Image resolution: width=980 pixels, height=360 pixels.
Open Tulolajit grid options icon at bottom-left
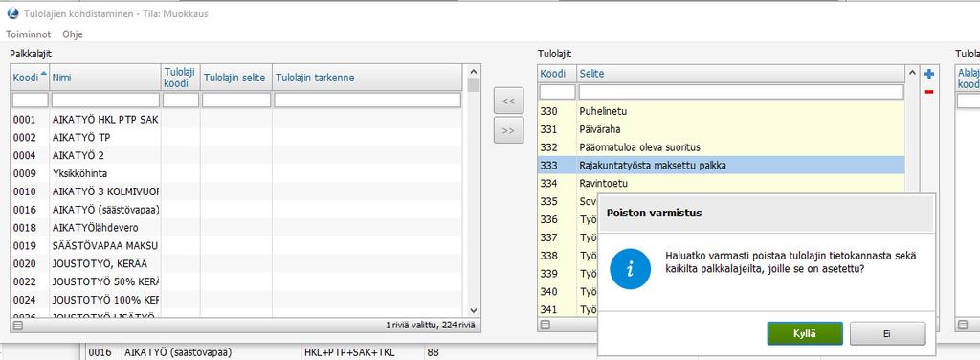(545, 325)
